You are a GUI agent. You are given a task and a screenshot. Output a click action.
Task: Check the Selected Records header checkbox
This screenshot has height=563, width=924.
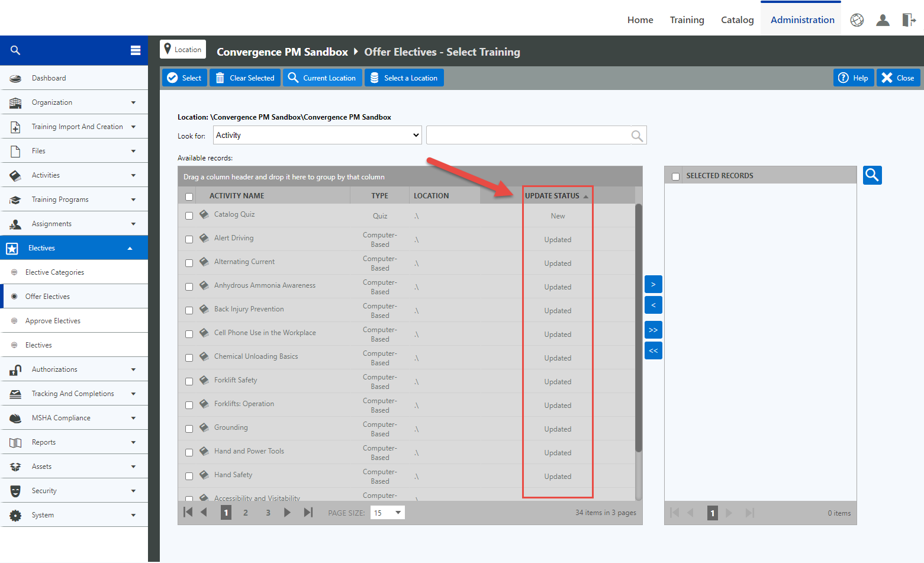click(x=675, y=176)
